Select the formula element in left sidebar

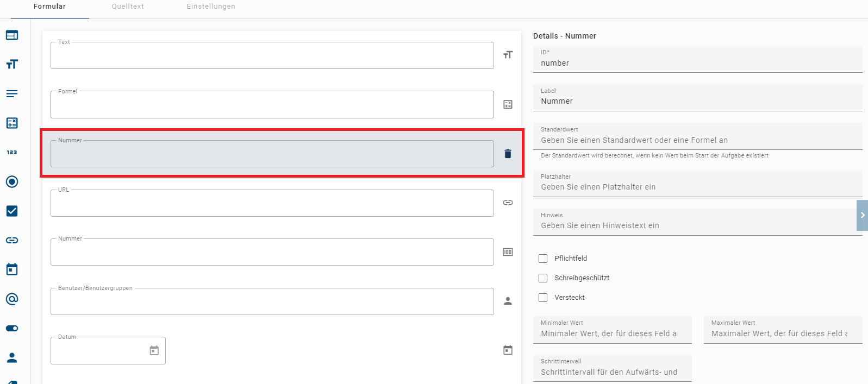pos(12,123)
